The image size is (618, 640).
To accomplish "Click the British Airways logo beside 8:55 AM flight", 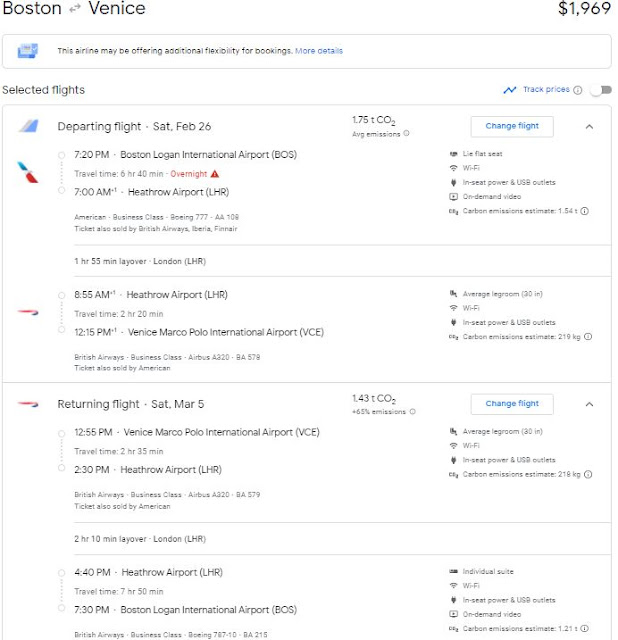I will (x=27, y=312).
